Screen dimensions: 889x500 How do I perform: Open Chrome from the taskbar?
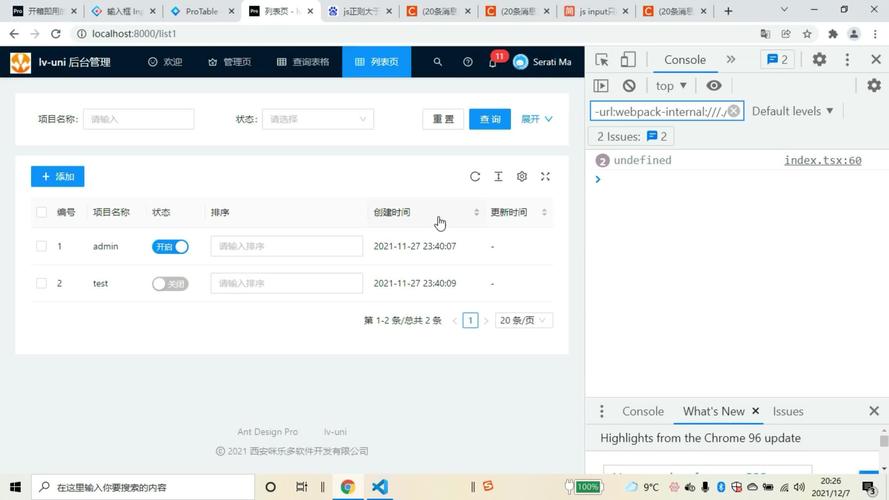(348, 487)
